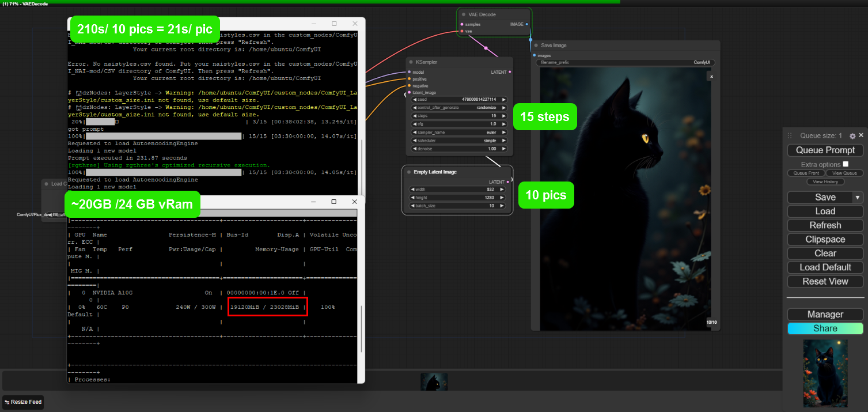Click the Queue Prompt button
This screenshot has width=868, height=412.
[825, 150]
